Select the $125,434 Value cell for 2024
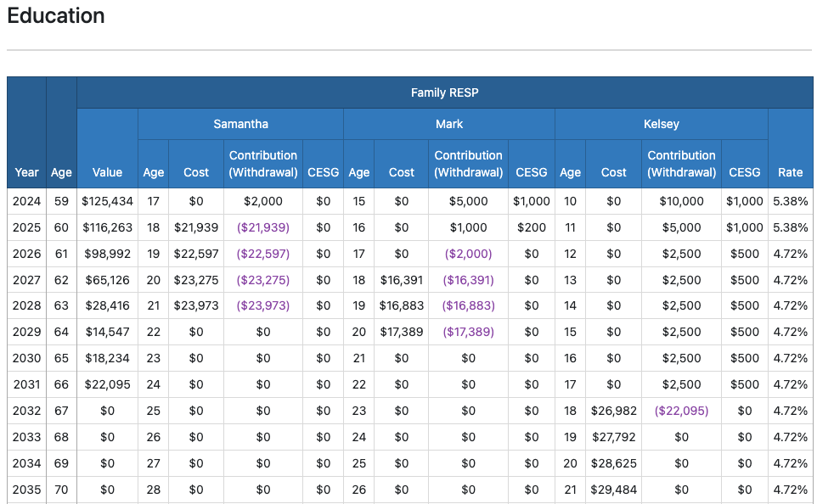Screen dimensions: 817x504 pos(107,201)
